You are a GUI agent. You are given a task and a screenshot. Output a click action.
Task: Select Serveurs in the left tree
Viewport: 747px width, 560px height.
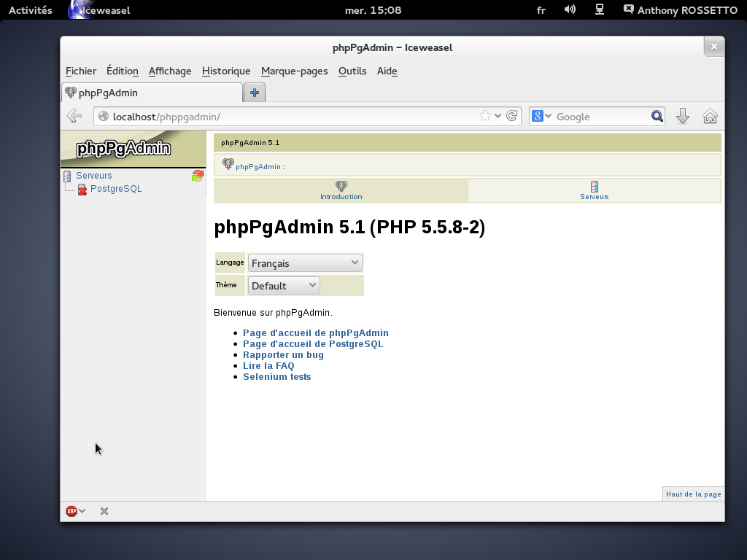pyautogui.click(x=94, y=176)
